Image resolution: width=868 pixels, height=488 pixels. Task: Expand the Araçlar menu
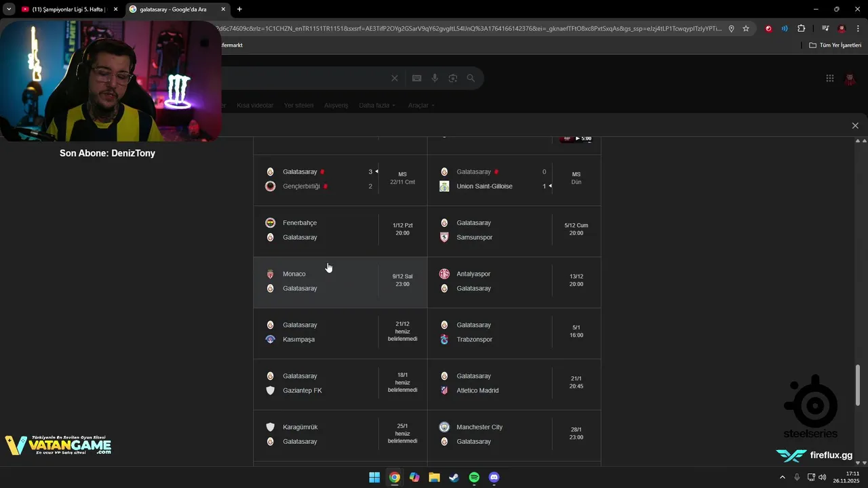[421, 106]
